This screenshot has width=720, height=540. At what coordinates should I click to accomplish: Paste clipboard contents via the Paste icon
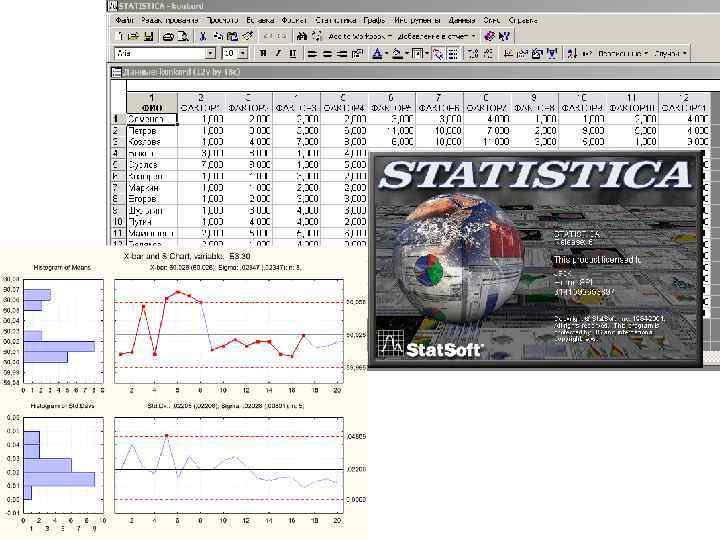[x=232, y=36]
